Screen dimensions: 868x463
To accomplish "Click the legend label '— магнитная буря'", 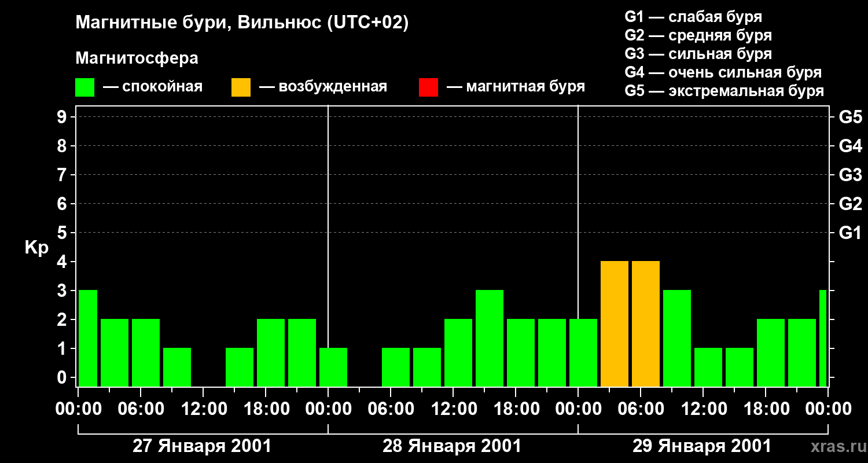I will click(x=516, y=87).
